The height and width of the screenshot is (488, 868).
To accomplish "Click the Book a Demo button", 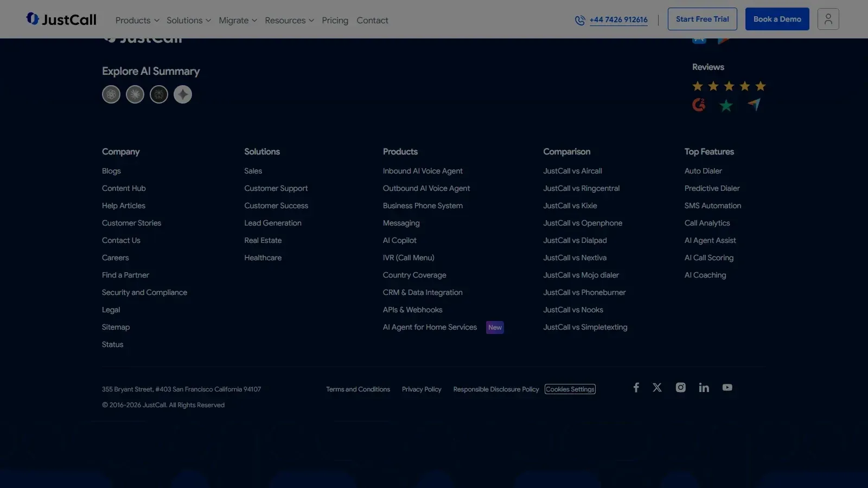I will 777,19.
